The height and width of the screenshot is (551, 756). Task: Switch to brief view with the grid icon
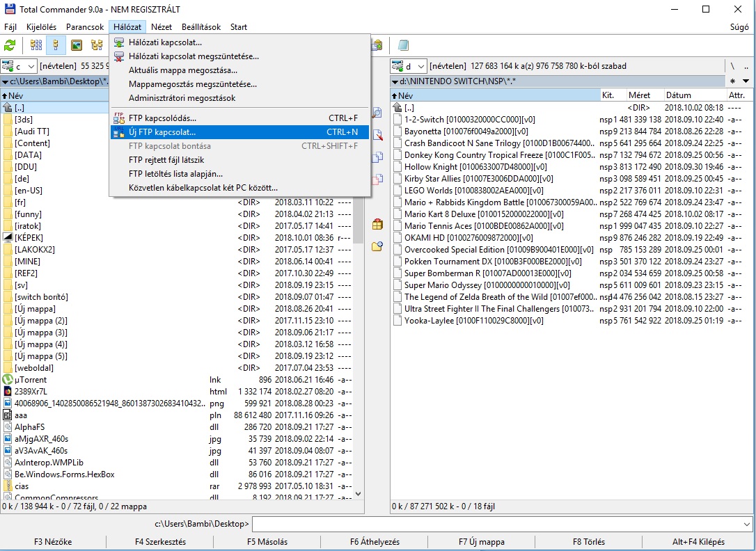coord(36,45)
